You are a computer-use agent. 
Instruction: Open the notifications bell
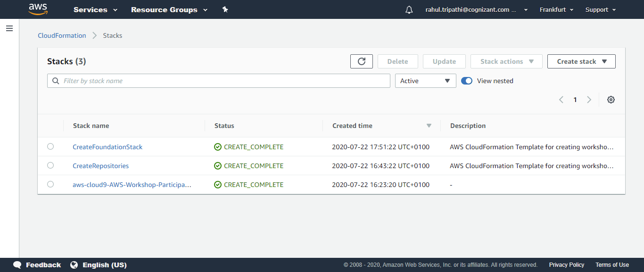coord(409,10)
